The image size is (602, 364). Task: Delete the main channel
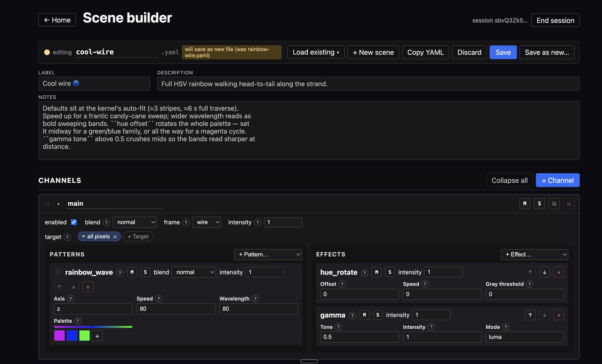point(569,204)
